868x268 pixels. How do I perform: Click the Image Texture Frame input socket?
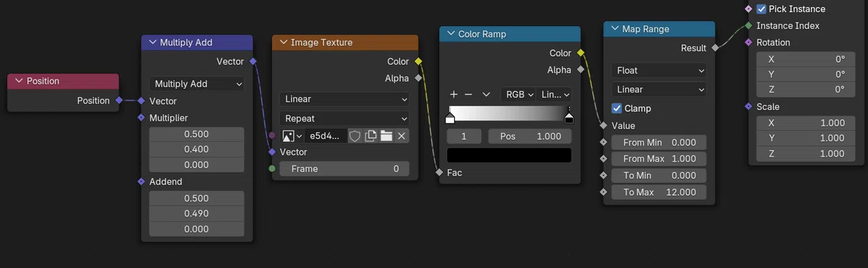pos(272,168)
